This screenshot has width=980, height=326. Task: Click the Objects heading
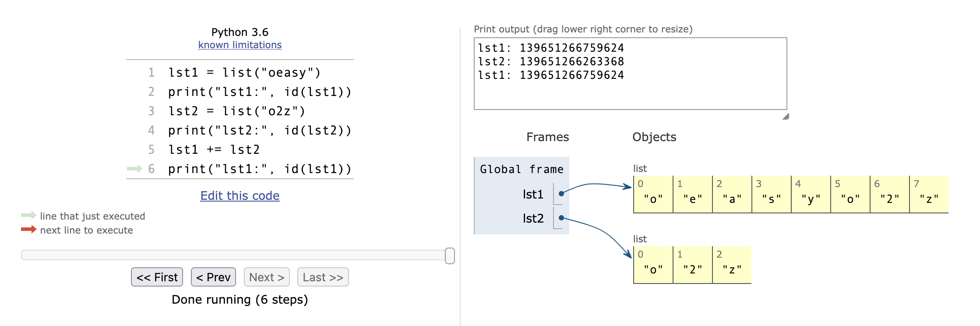(x=654, y=137)
